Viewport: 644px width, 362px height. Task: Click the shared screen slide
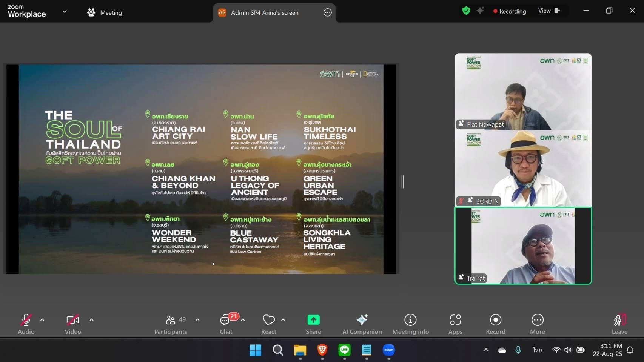(201, 169)
